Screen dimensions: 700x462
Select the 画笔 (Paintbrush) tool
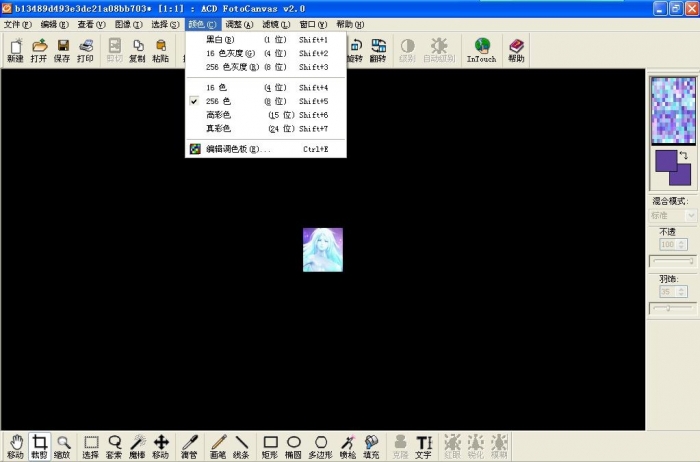pos(218,446)
